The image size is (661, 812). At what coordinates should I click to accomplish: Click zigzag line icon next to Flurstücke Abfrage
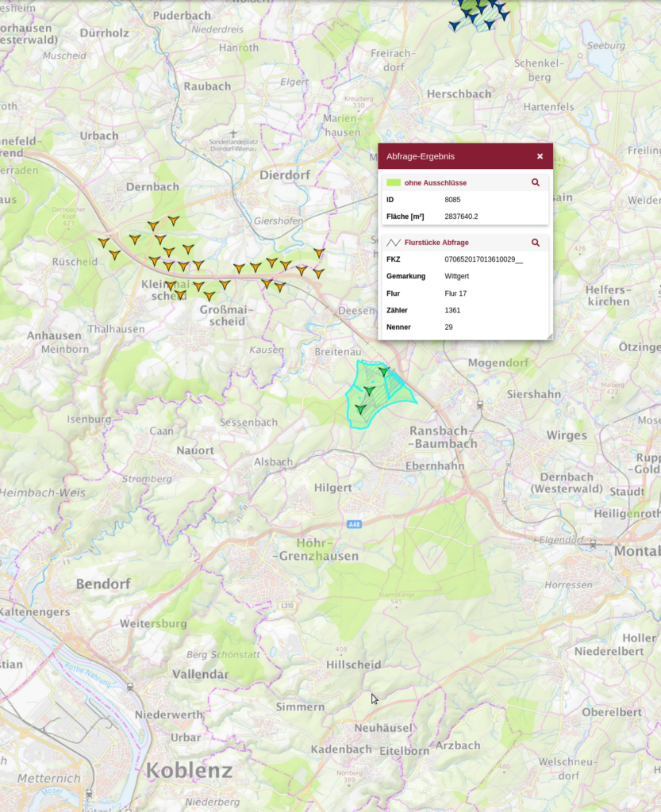(x=393, y=243)
